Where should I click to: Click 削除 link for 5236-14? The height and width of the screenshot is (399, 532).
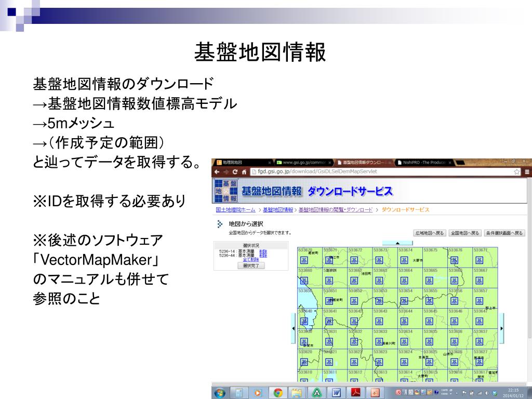tap(263, 251)
